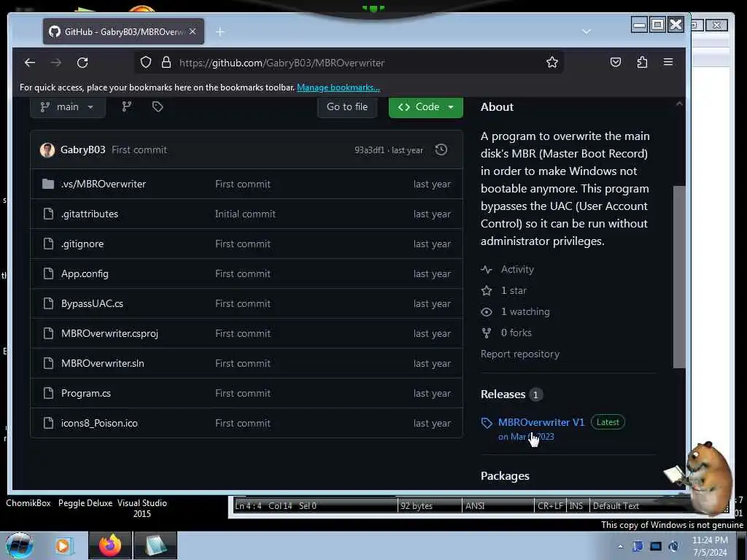Reload the page with the refresh icon
747x560 pixels.
(x=82, y=63)
